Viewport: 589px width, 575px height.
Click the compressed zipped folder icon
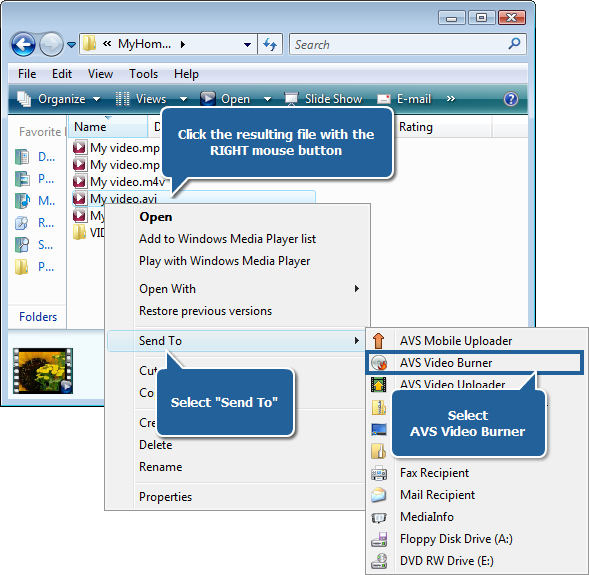(x=379, y=407)
